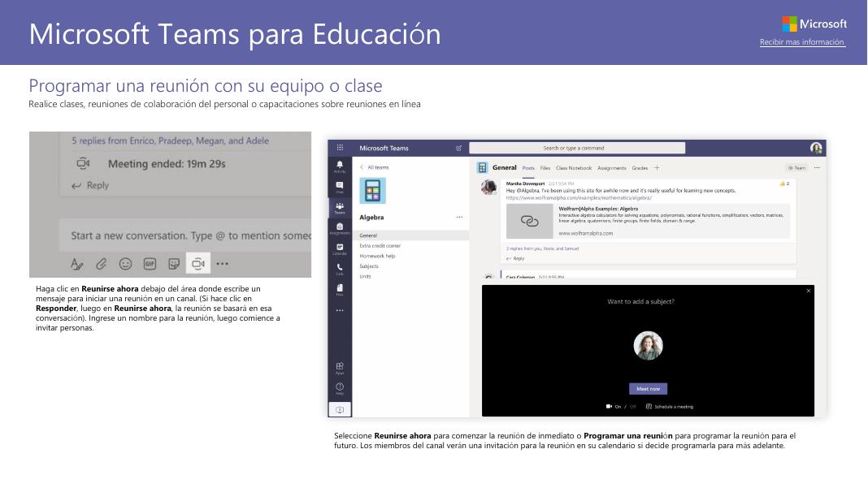Click the Team button in channel header
This screenshot has width=868, height=488.
click(797, 167)
